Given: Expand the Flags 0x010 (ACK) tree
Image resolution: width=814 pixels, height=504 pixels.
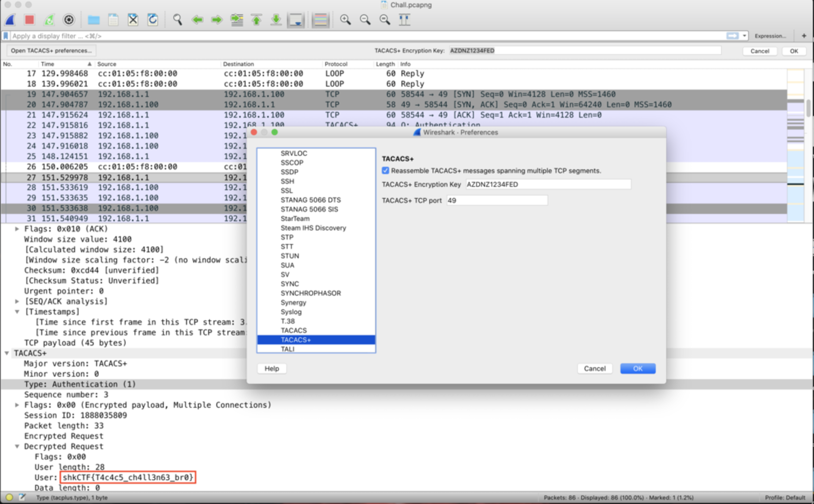Looking at the screenshot, I should 17,229.
